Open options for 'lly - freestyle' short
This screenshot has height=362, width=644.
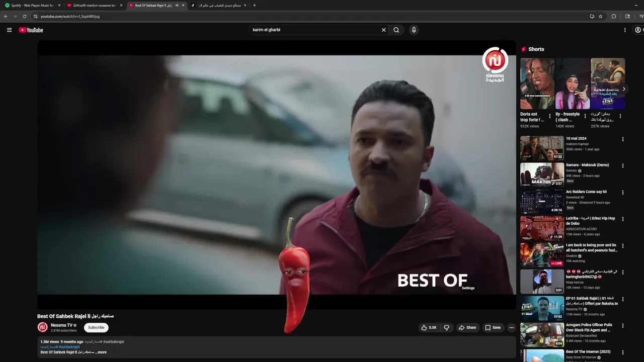585,116
